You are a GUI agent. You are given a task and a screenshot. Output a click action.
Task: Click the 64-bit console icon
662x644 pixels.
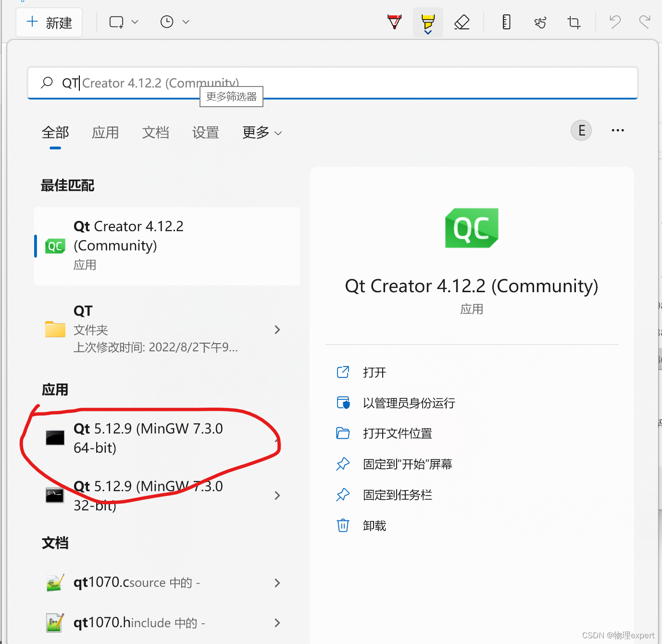point(55,438)
